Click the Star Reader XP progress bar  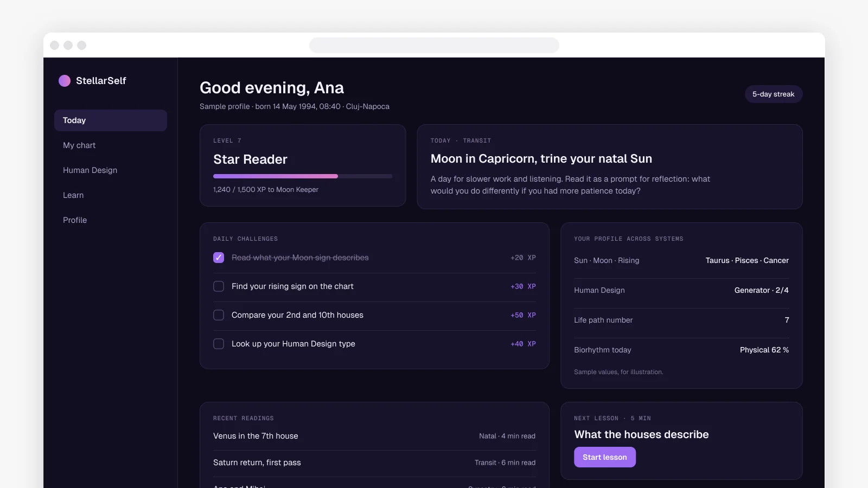(303, 176)
